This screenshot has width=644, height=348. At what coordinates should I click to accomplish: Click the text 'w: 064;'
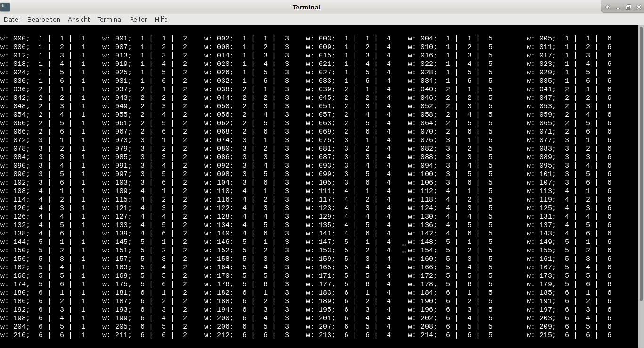pyautogui.click(x=422, y=123)
